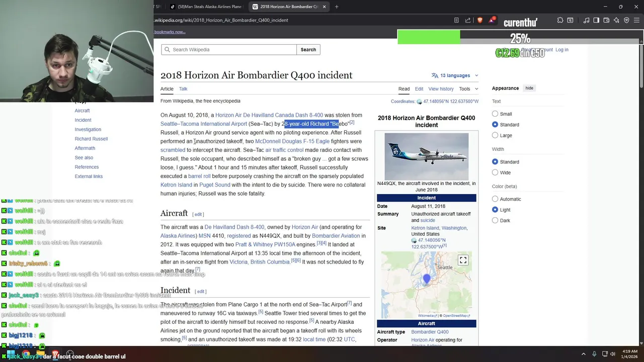This screenshot has height=362, width=644.
Task: Open Leo AI sparkle icon
Action: [x=616, y=20]
